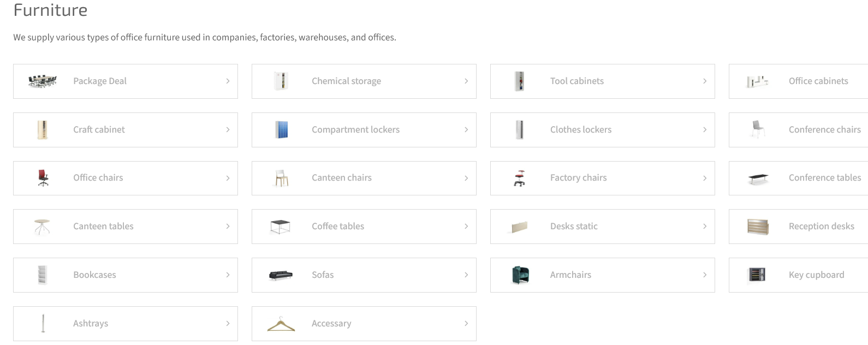Select the green Armchairs icon
The height and width of the screenshot is (345, 868).
[x=520, y=275]
